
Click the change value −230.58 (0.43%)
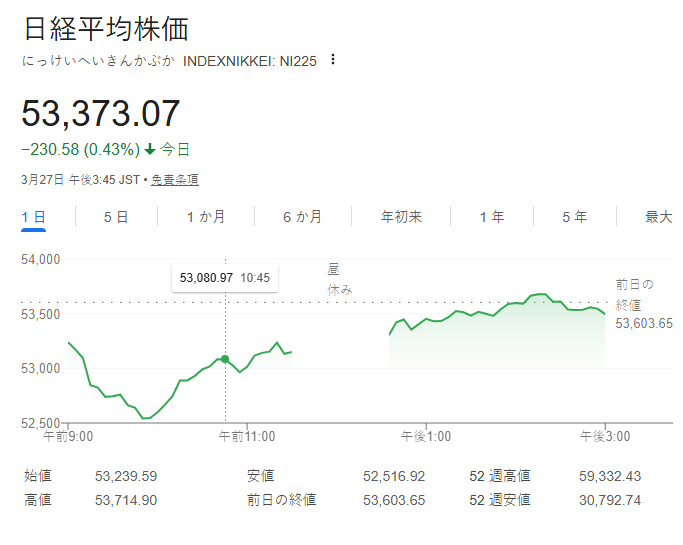coord(81,149)
